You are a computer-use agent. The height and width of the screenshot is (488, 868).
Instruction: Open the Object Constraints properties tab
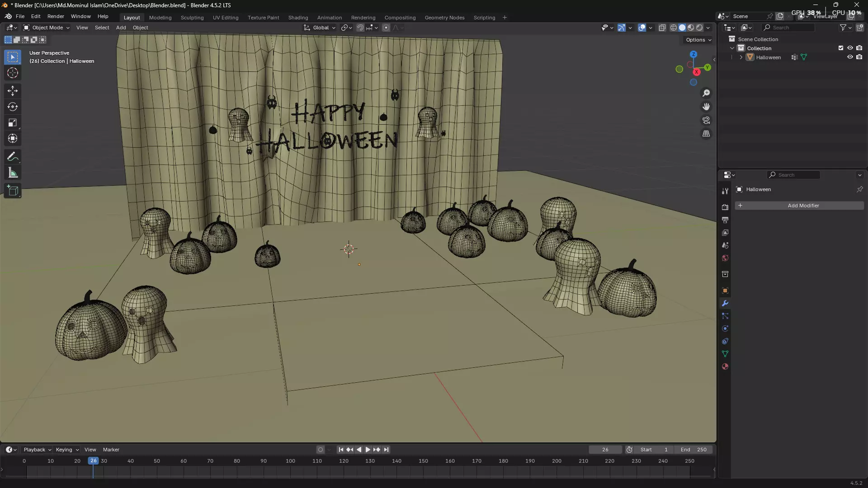point(725,341)
